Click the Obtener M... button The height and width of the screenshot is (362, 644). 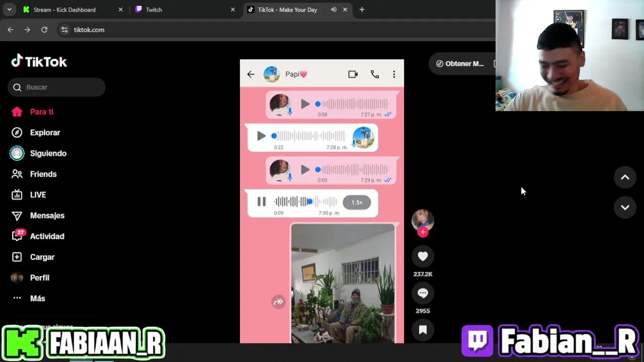point(460,63)
